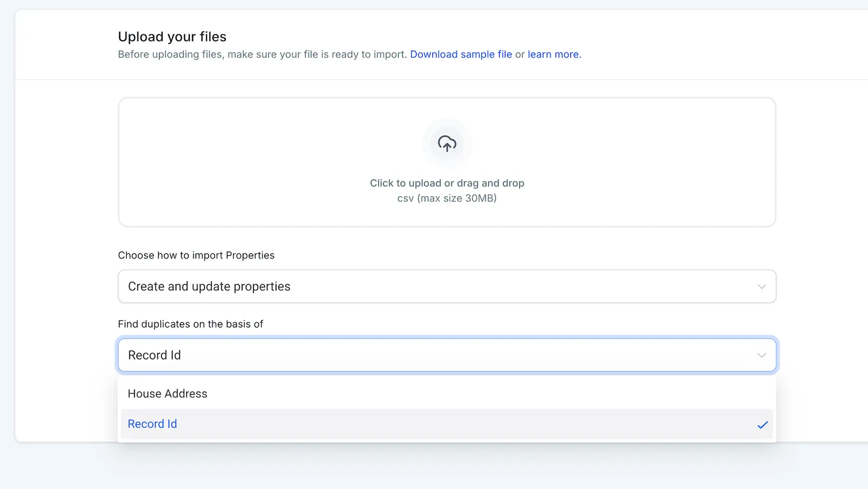The image size is (868, 489).
Task: Choose the Record Id option in the list
Action: point(445,424)
